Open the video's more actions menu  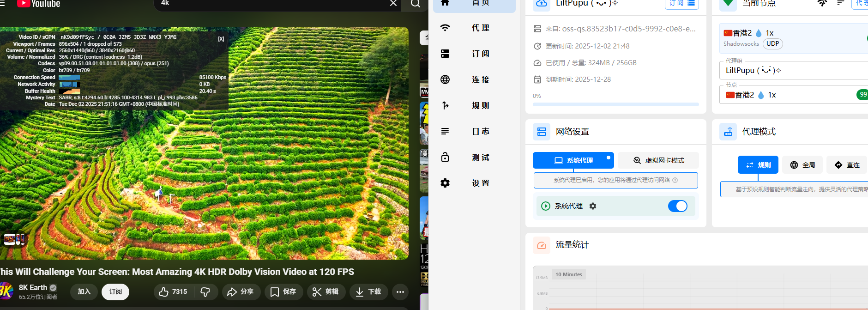pyautogui.click(x=400, y=292)
